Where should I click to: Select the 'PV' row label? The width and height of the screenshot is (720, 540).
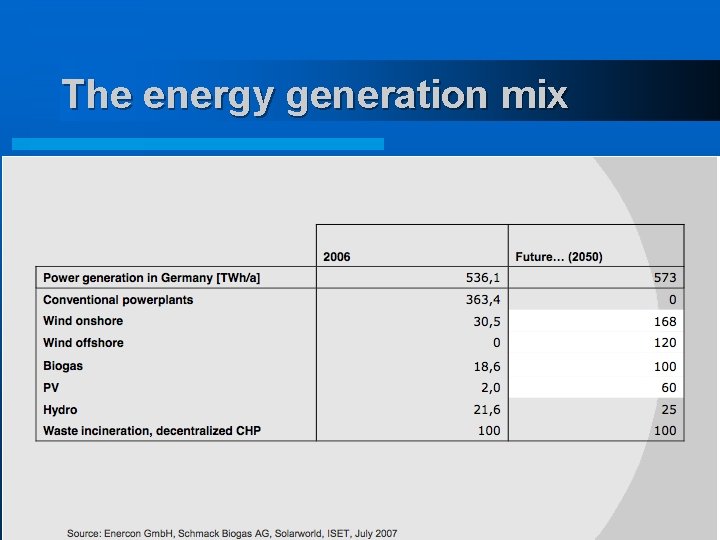tap(51, 388)
